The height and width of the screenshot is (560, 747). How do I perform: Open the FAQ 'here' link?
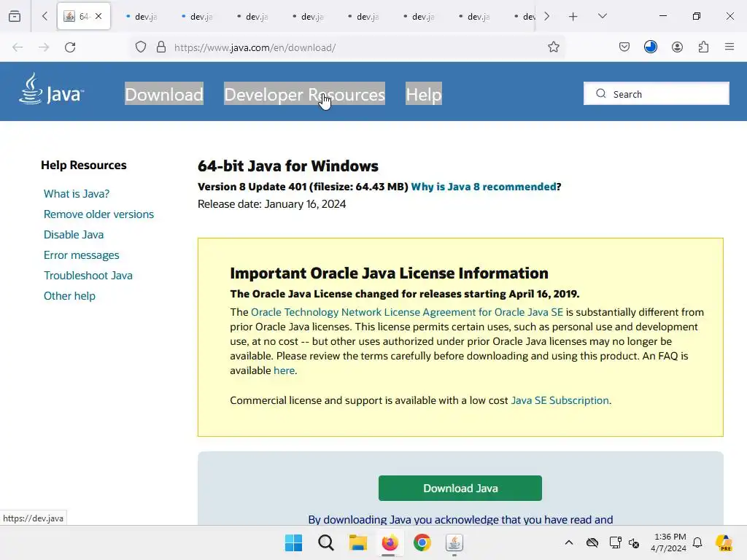284,370
